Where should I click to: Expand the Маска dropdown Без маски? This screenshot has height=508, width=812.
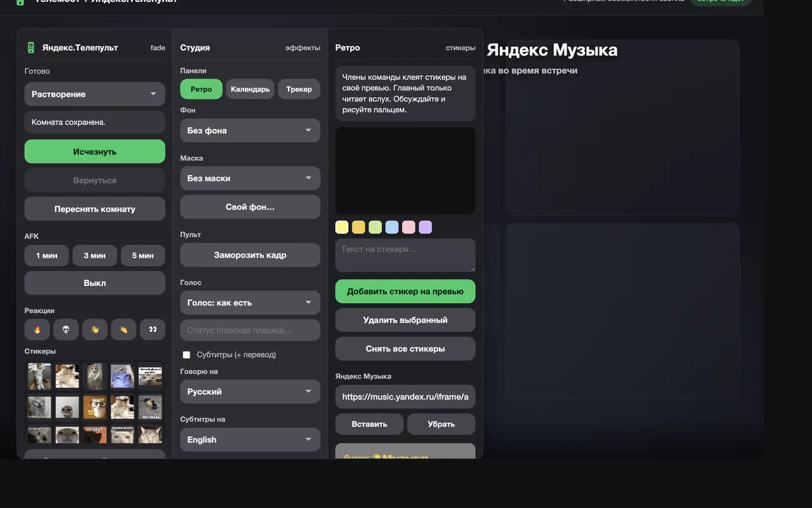[250, 178]
